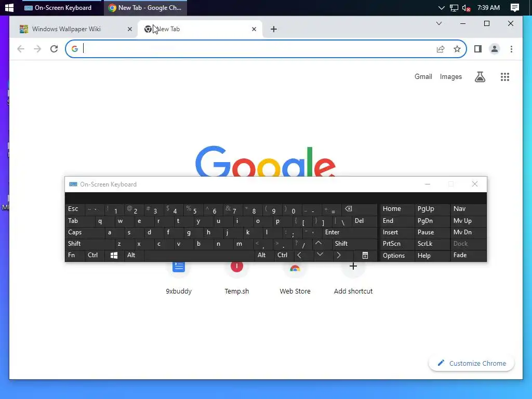Toggle left Alt key on the On-Screen Keyboard

click(134, 255)
